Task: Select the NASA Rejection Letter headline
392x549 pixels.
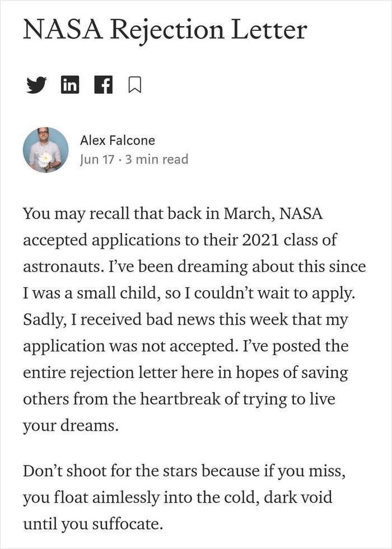Action: tap(165, 31)
